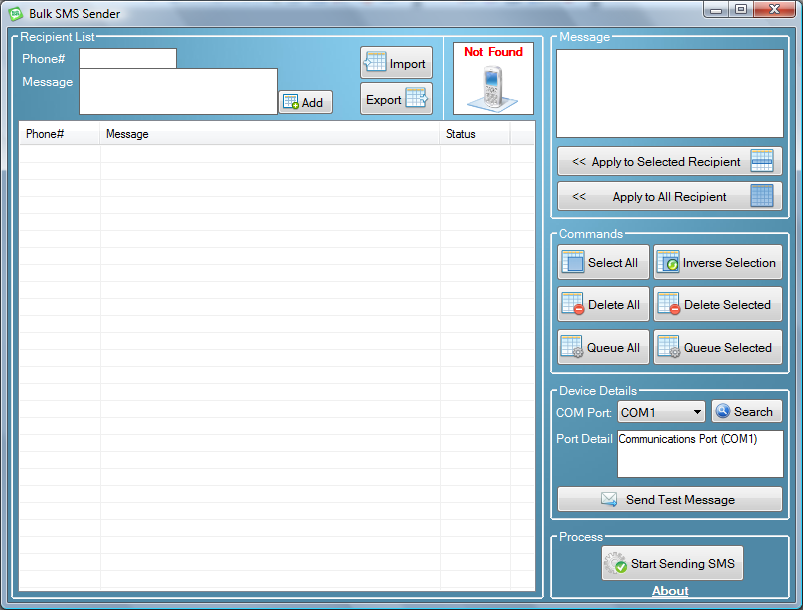Screen dimensions: 803x610
Task: Invert the recipient selection
Action: [x=717, y=262]
